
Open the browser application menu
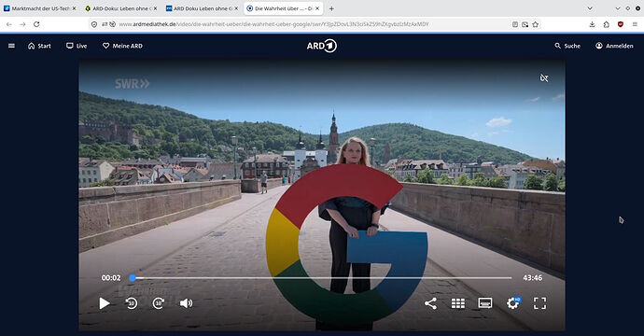pyautogui.click(x=635, y=24)
